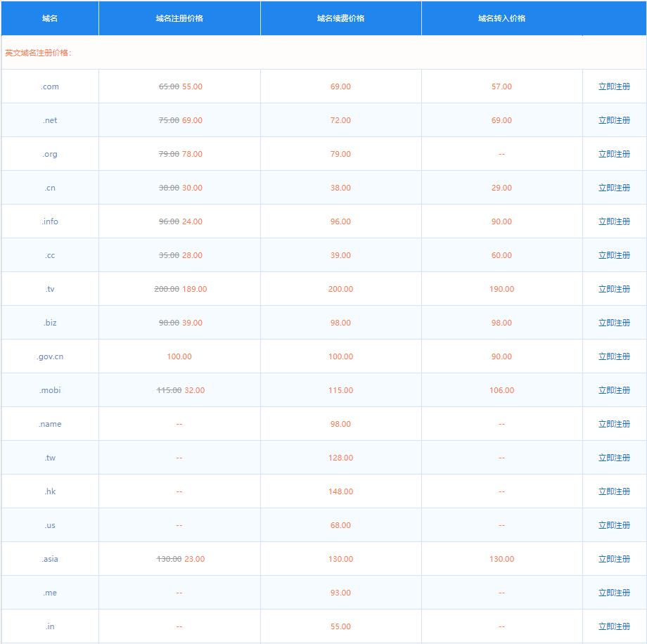Click the 190.00 transfer price for .tv
This screenshot has width=647, height=644.
point(501,289)
